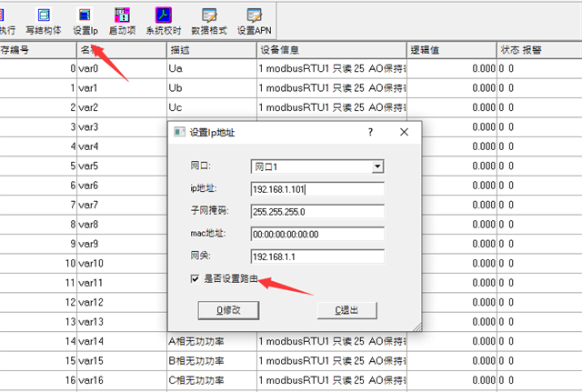Image resolution: width=582 pixels, height=392 pixels.
Task: Click the 描述 column header
Action: [x=212, y=50]
